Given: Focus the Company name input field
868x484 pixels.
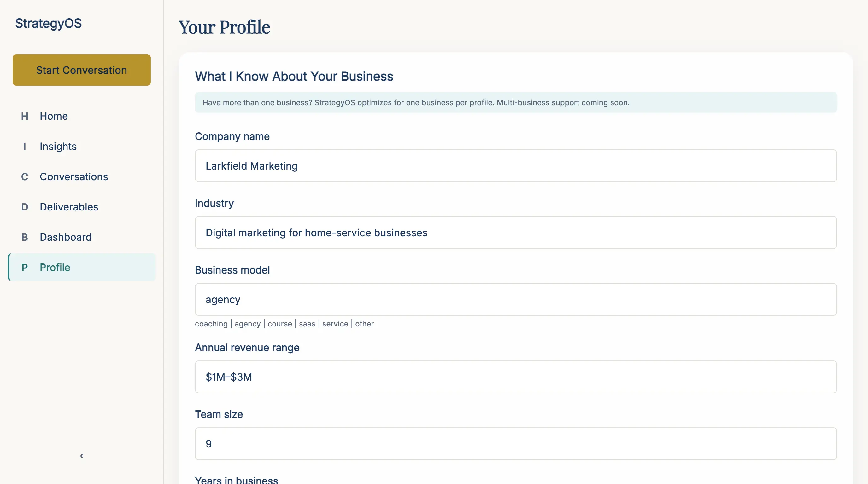Looking at the screenshot, I should (516, 166).
